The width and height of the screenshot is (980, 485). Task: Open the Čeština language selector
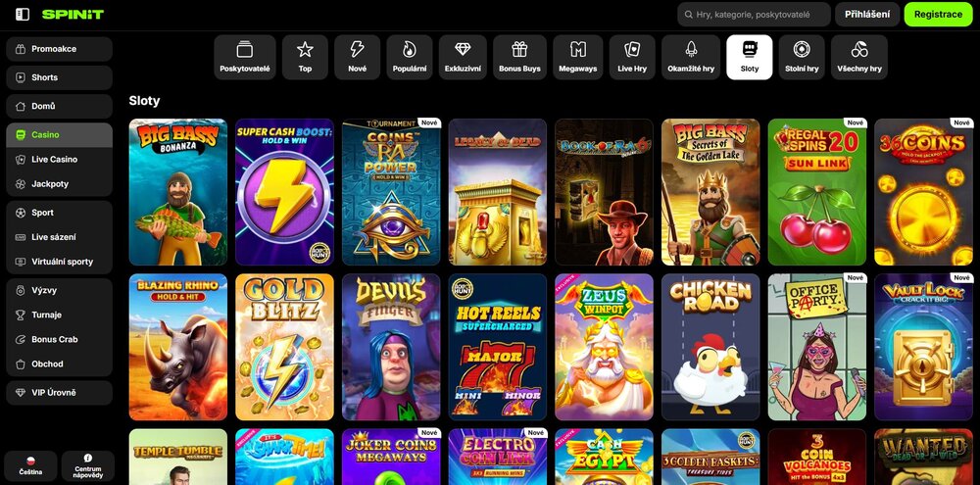click(x=30, y=465)
